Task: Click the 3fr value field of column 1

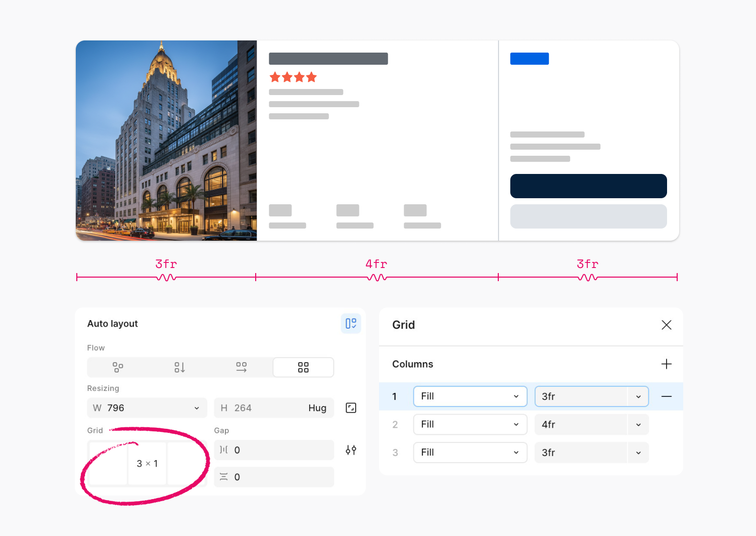Action: click(581, 396)
